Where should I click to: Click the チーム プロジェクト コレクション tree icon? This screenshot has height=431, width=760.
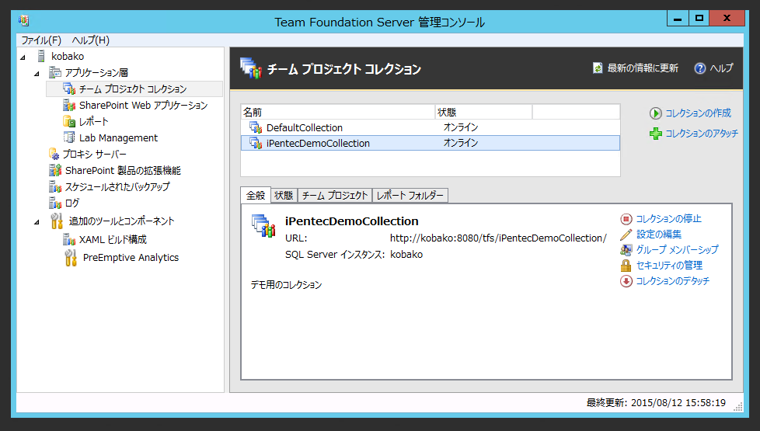69,89
